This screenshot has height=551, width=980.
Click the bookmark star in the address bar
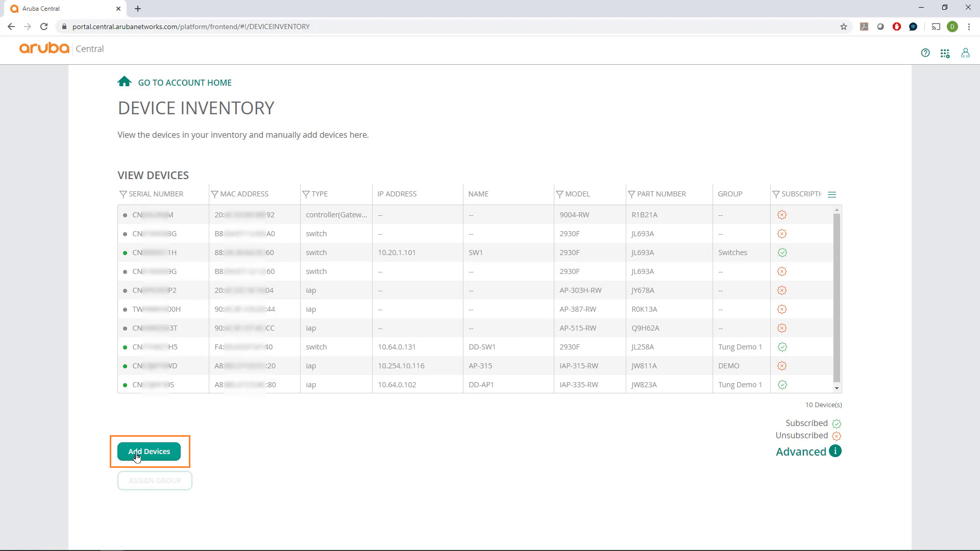[x=844, y=27]
